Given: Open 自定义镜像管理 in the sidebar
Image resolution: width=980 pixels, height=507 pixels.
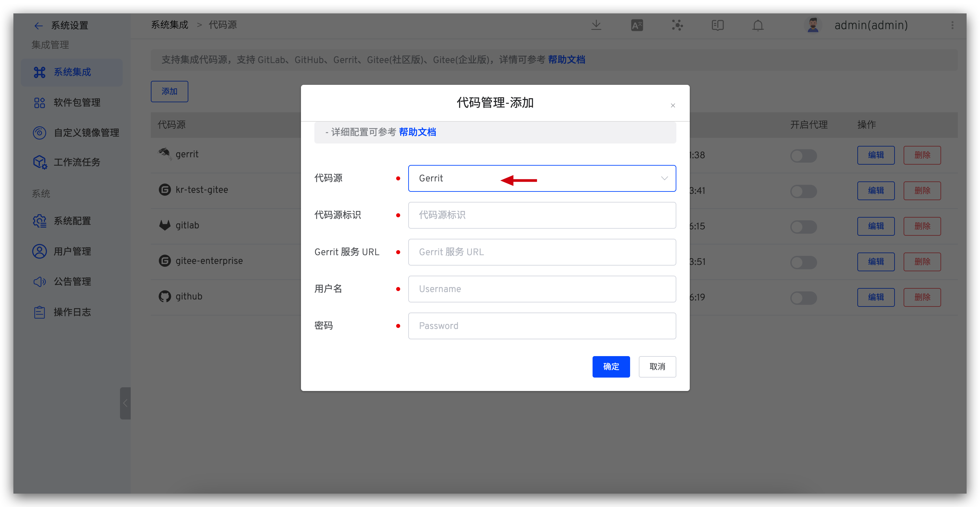Looking at the screenshot, I should click(x=71, y=132).
